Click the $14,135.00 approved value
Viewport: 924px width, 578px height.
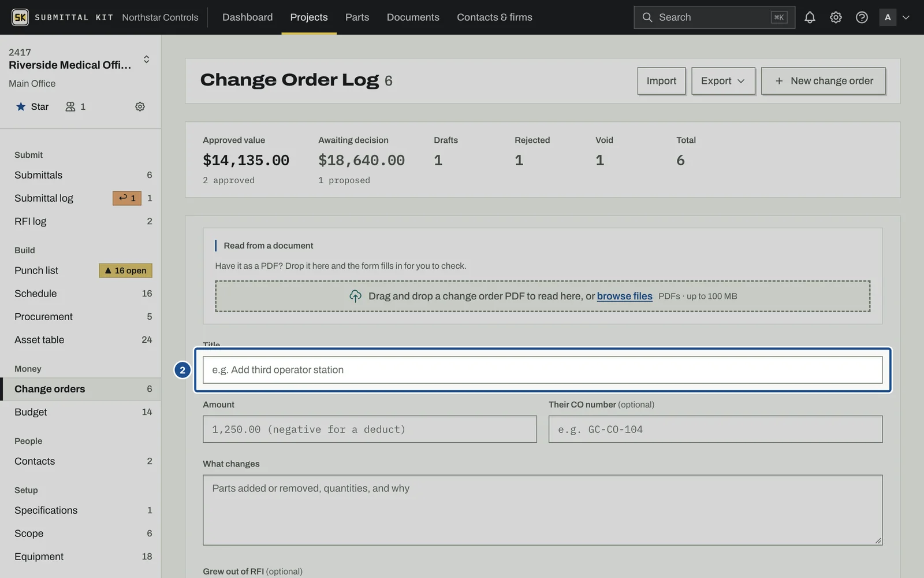[246, 160]
